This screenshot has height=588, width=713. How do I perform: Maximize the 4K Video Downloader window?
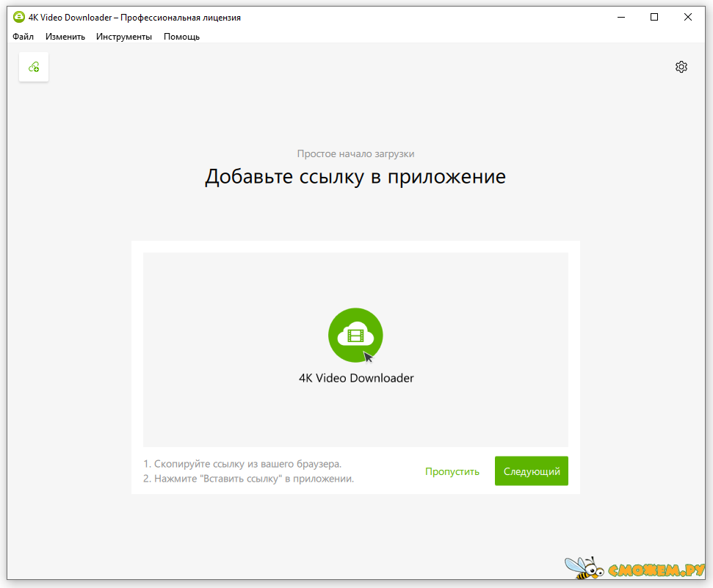(654, 18)
